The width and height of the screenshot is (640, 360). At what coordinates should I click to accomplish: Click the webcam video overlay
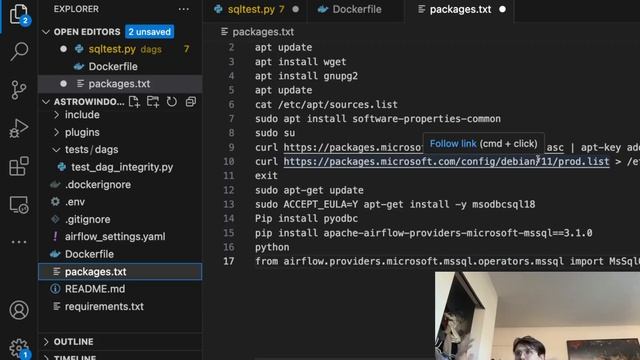pyautogui.click(x=537, y=316)
